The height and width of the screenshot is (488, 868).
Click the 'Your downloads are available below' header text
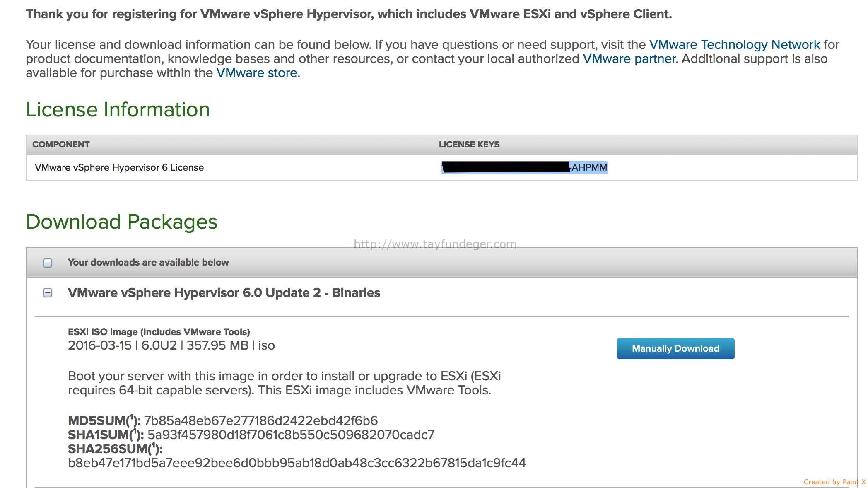click(148, 263)
